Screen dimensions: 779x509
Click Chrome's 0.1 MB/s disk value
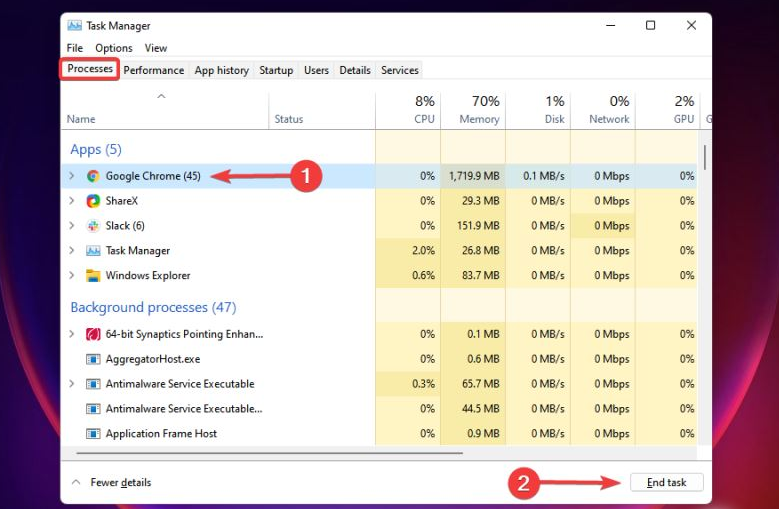pyautogui.click(x=544, y=176)
